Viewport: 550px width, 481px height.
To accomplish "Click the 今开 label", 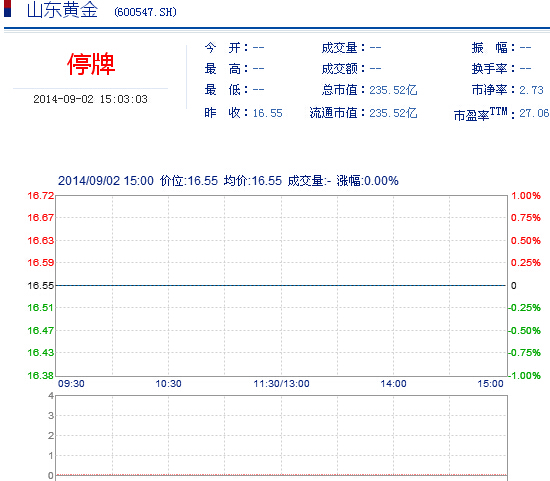I will pos(226,47).
